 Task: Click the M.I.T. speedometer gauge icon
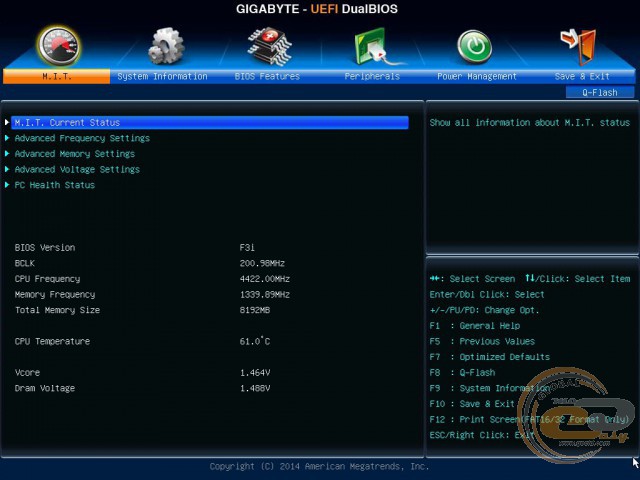pyautogui.click(x=58, y=46)
